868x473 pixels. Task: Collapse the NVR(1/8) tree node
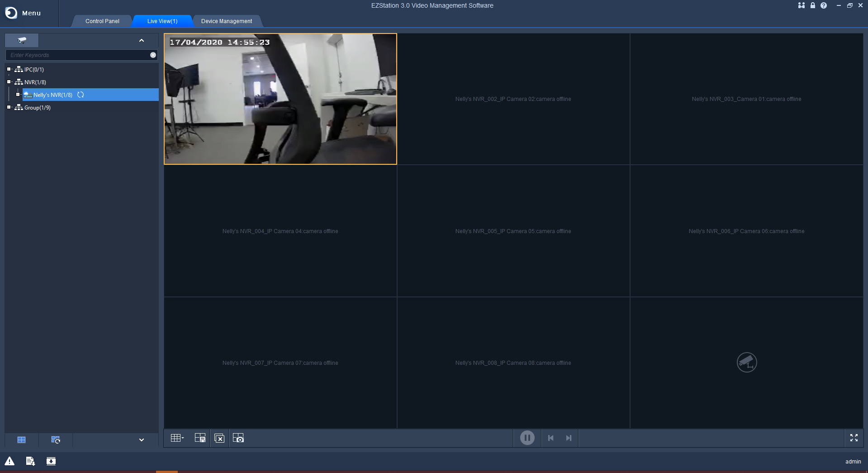tap(9, 82)
